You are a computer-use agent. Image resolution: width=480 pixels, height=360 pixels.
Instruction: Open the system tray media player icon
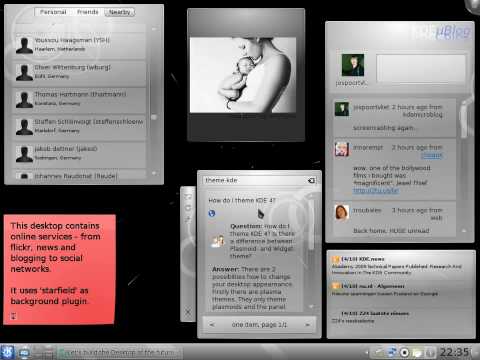point(404,352)
